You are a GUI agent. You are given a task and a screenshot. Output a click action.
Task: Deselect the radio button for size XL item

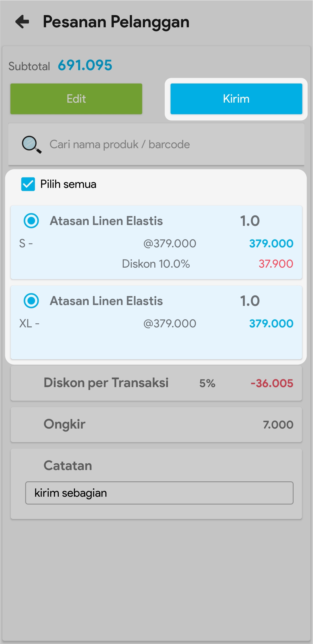(31, 301)
